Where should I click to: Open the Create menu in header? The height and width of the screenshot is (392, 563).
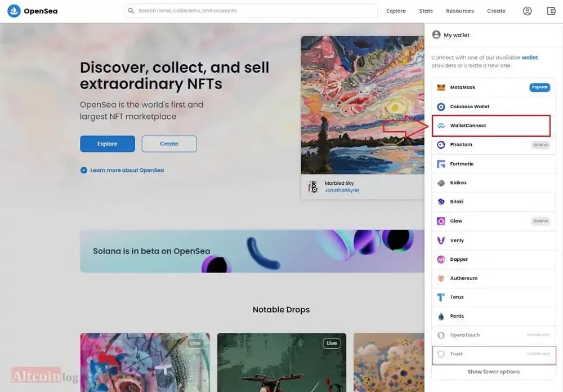click(496, 11)
